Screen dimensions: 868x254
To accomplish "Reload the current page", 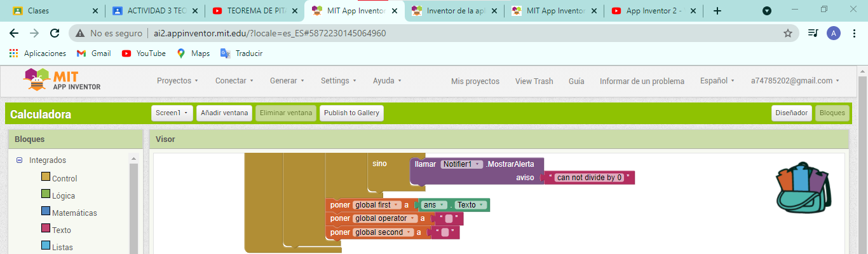I will point(55,33).
